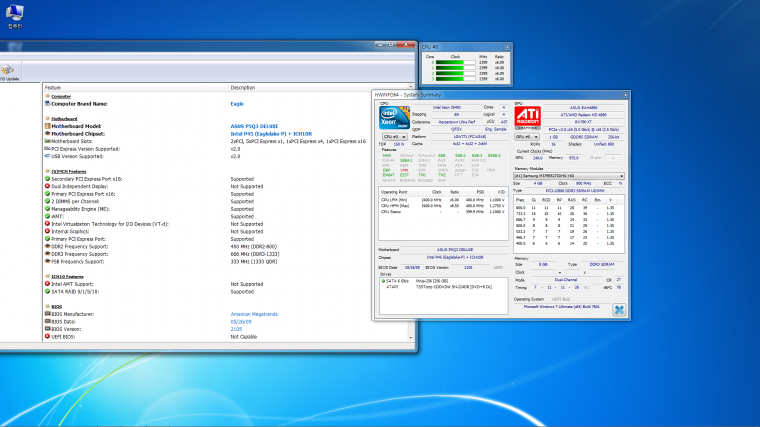Click the 2105 BIOS version link
This screenshot has width=760, height=427.
[236, 329]
